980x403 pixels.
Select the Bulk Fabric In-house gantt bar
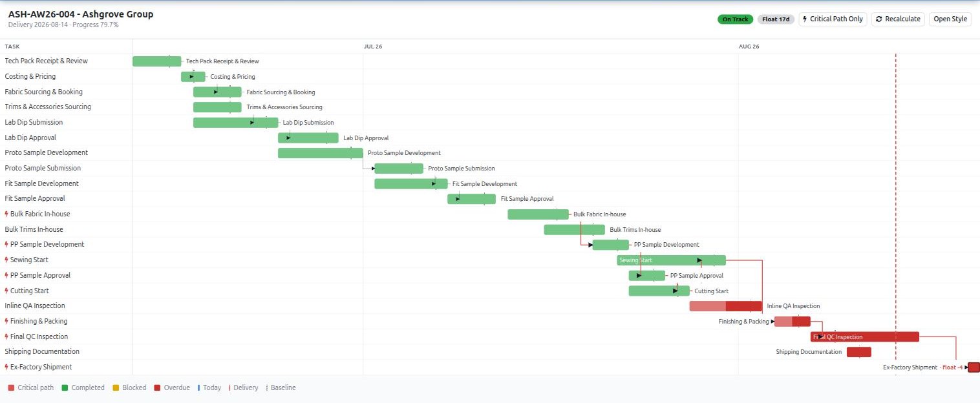click(x=538, y=214)
